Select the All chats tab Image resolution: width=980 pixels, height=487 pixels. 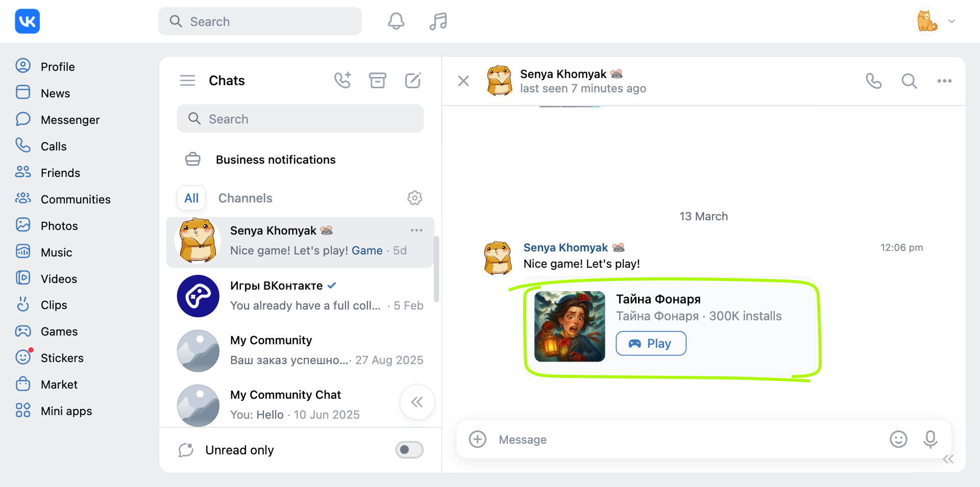[x=191, y=198]
